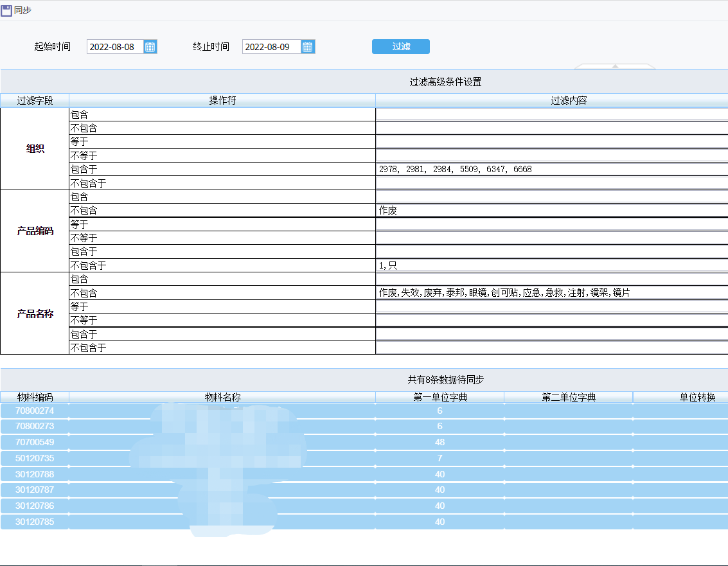Viewport: 728px width, 566px height.
Task: Click unit value 48 in row 70700549
Action: coord(439,442)
